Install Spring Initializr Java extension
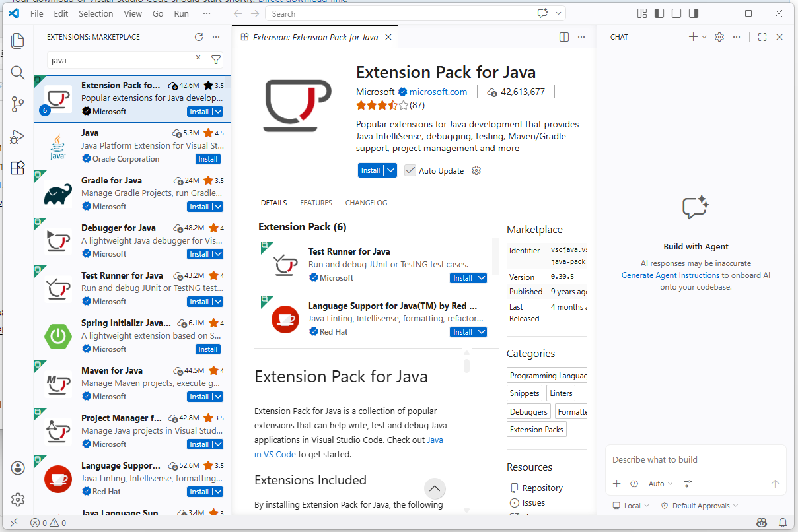Viewport: 798px width, 532px height. 208,349
